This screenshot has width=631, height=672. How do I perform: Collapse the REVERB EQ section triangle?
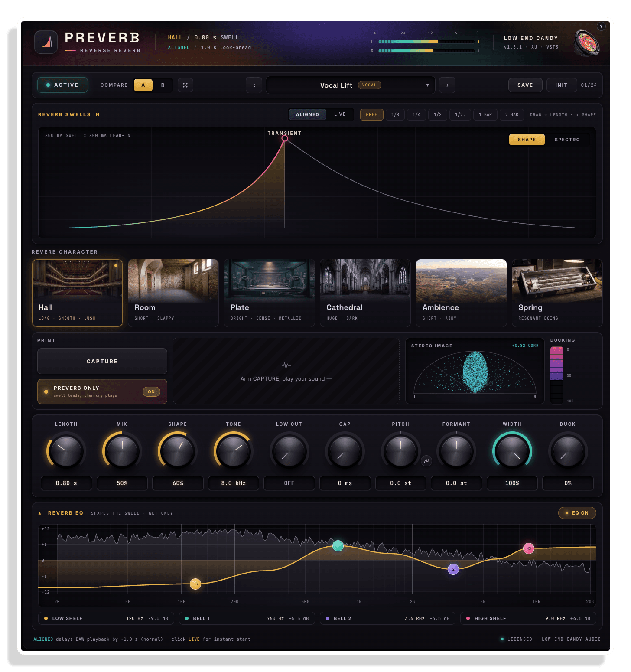click(40, 513)
